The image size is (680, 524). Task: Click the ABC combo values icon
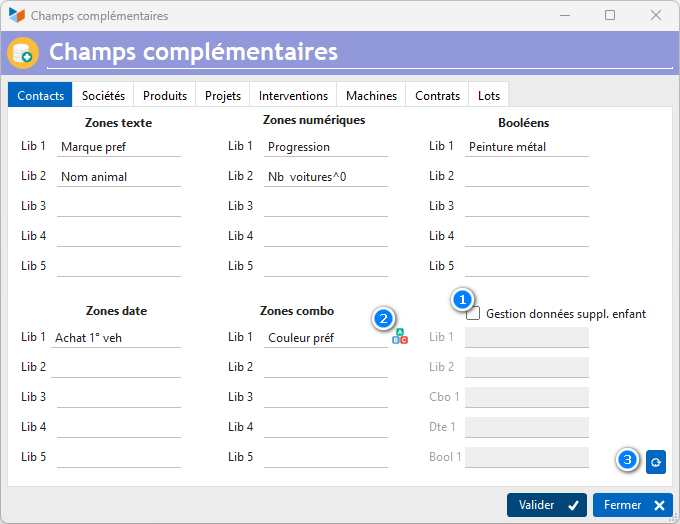(x=400, y=337)
